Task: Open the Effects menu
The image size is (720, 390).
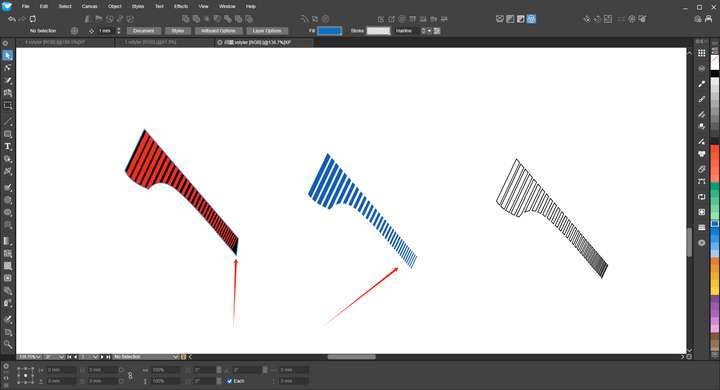Action: click(181, 6)
